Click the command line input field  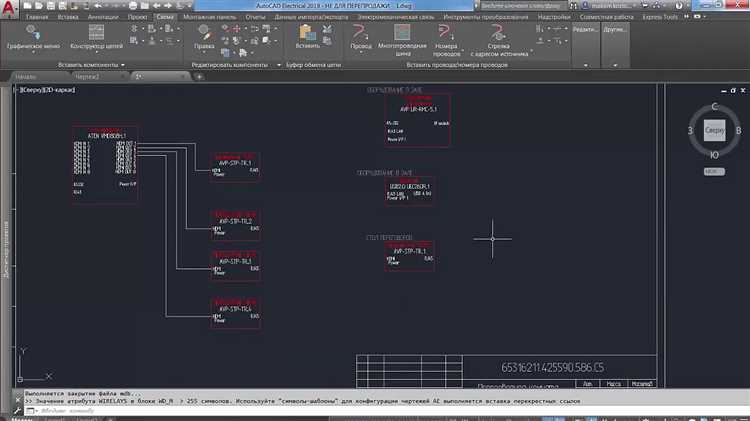386,410
